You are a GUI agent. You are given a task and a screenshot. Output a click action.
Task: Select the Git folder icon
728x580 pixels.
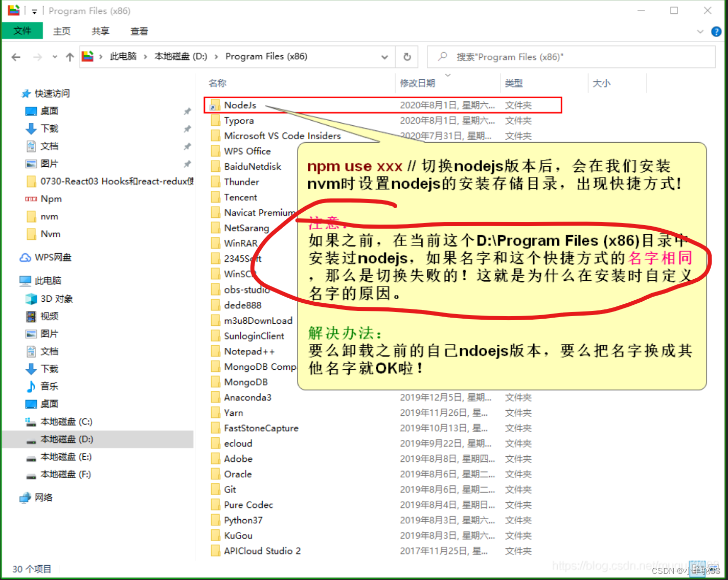click(215, 489)
